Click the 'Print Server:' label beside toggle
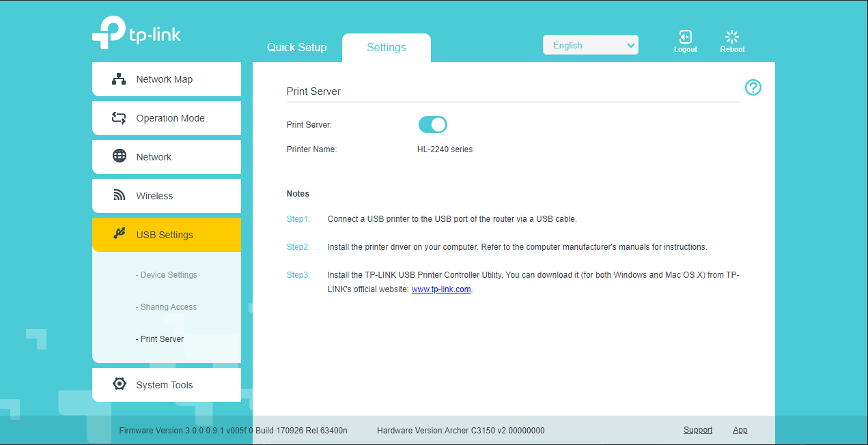Viewport: 868px width, 445px height. coord(309,125)
